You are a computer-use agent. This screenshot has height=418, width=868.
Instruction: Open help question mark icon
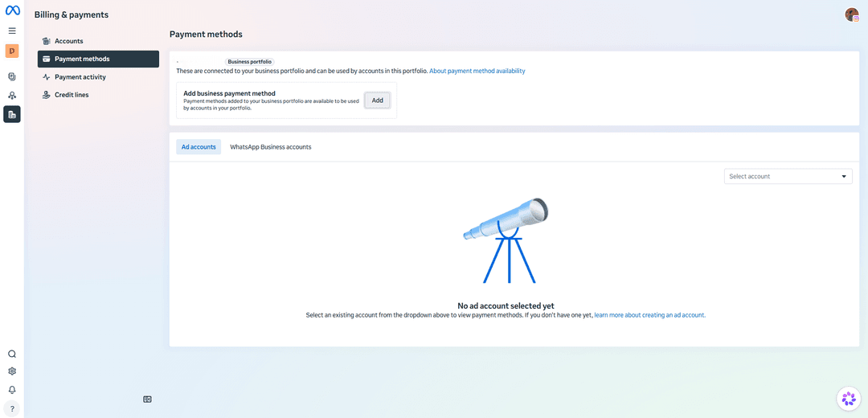click(x=12, y=408)
